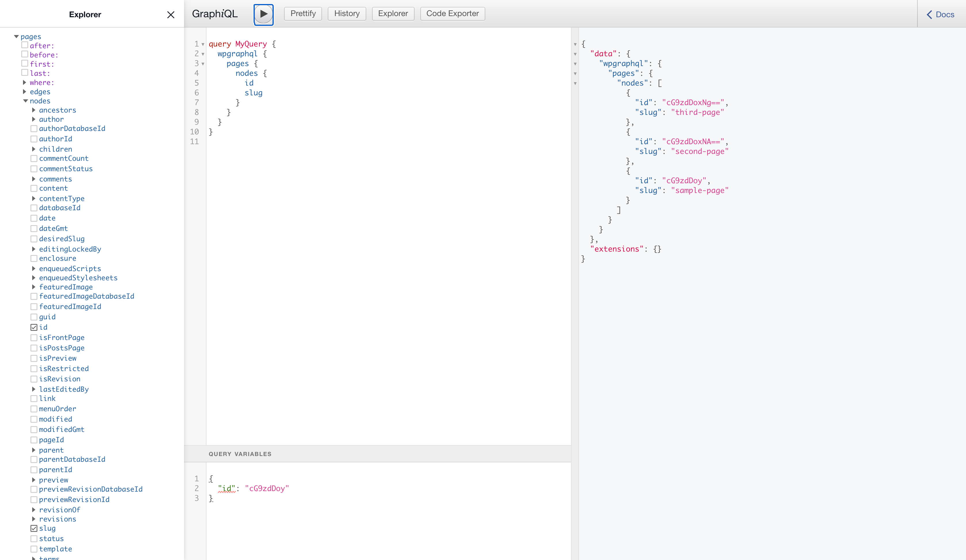Screen dimensions: 966x560
Task: Uncheck the slug field checkbox
Action: tap(34, 528)
